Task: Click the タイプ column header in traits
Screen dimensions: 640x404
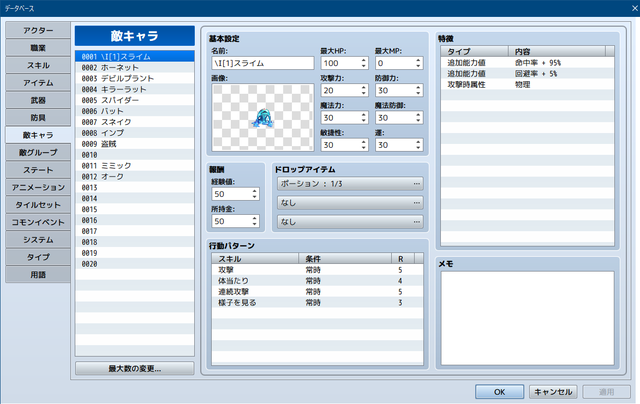Action: pyautogui.click(x=475, y=51)
